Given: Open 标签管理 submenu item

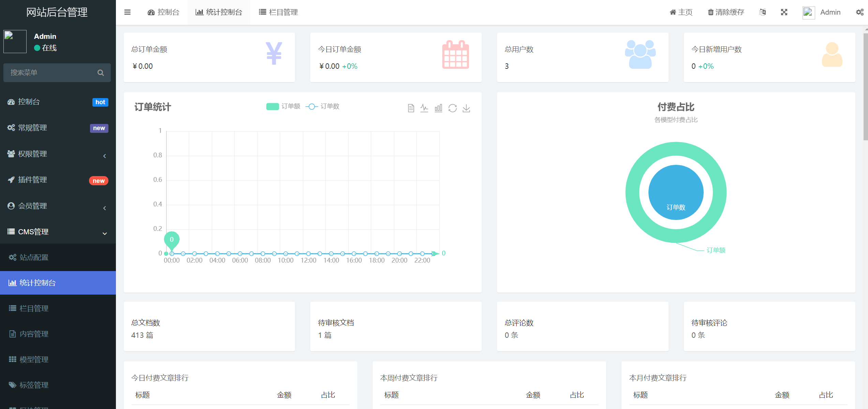Looking at the screenshot, I should click(58, 385).
